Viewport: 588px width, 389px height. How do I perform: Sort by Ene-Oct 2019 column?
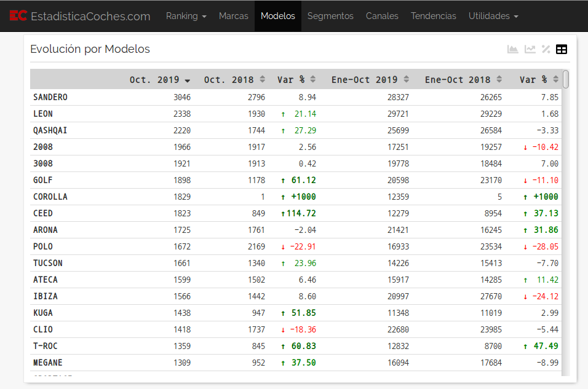[x=370, y=79]
